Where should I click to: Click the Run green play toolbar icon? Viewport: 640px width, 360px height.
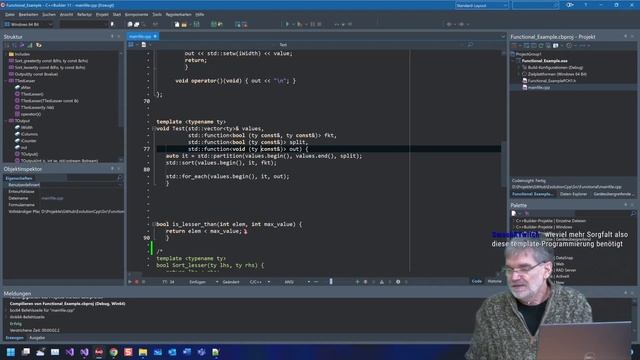tap(287, 24)
